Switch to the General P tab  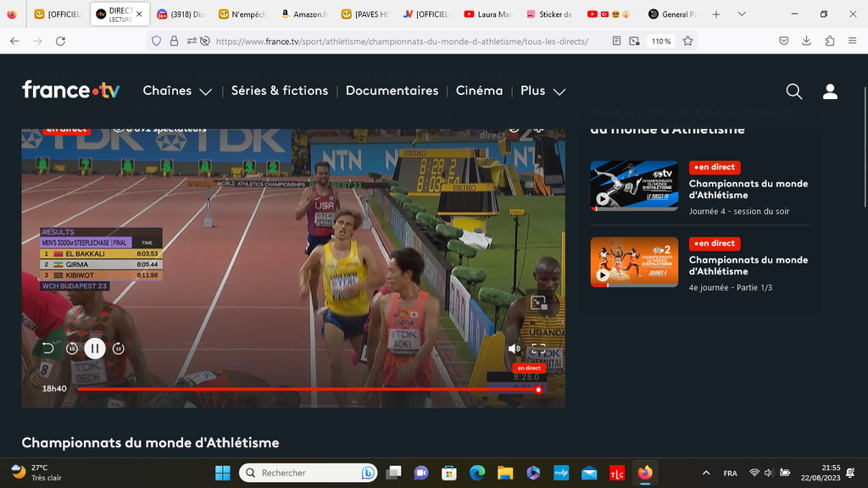coord(673,14)
